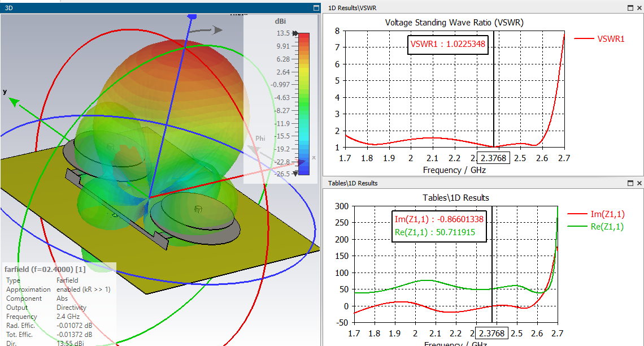Viewport: 644px width, 346px height.
Task: Maximize the 3D farfield view window
Action: click(316, 8)
